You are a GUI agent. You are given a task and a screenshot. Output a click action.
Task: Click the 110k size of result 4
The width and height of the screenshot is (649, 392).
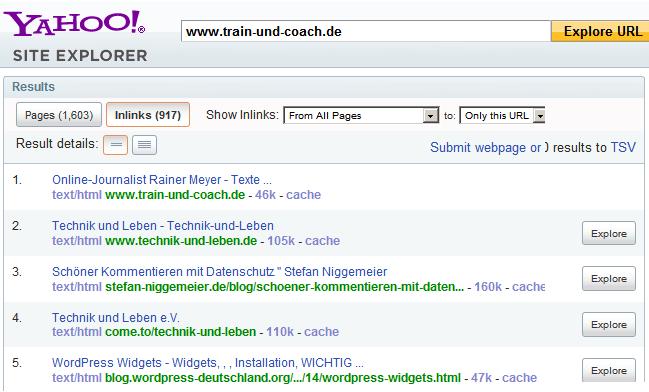coord(280,332)
